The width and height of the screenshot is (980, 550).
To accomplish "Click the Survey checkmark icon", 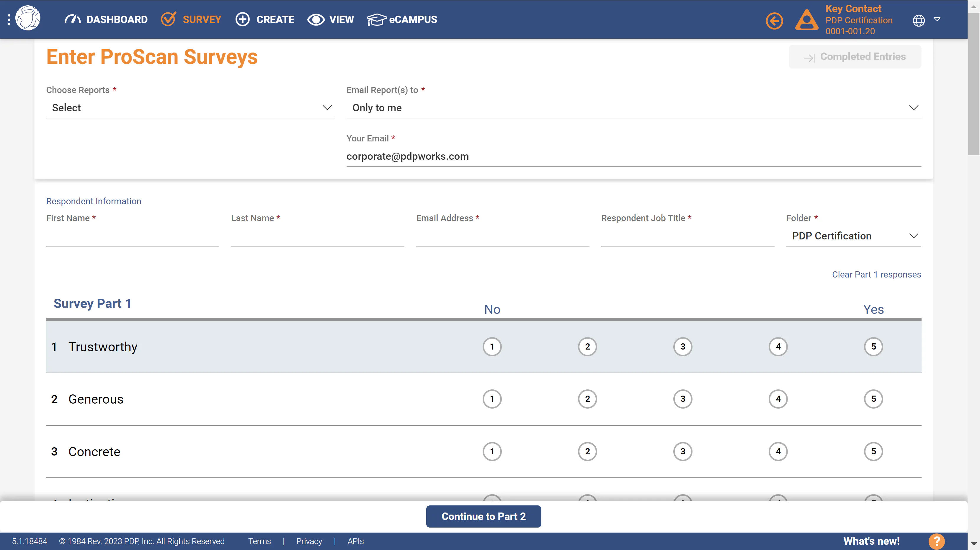I will 168,19.
